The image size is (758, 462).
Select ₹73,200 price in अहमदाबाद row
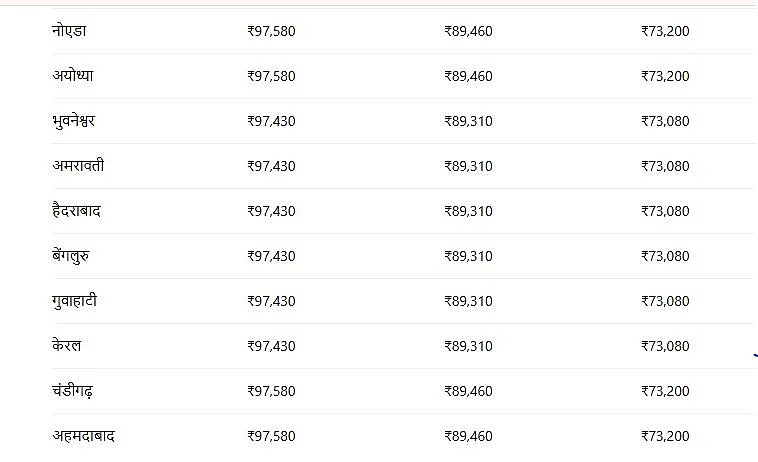665,436
